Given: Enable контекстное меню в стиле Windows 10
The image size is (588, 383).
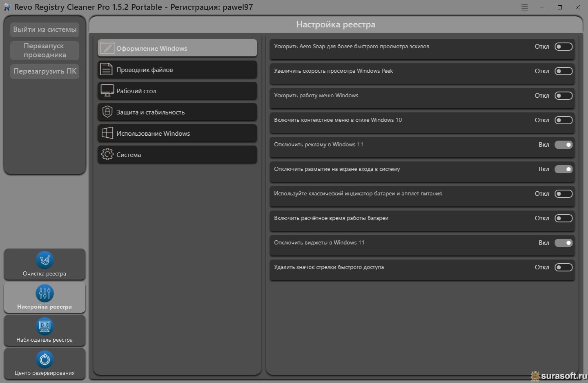Looking at the screenshot, I should click(563, 120).
